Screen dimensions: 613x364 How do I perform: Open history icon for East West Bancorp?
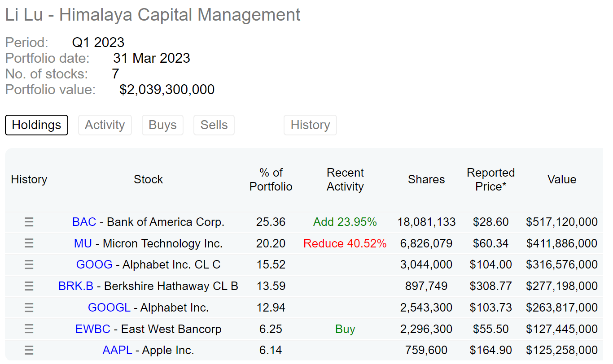(x=29, y=329)
